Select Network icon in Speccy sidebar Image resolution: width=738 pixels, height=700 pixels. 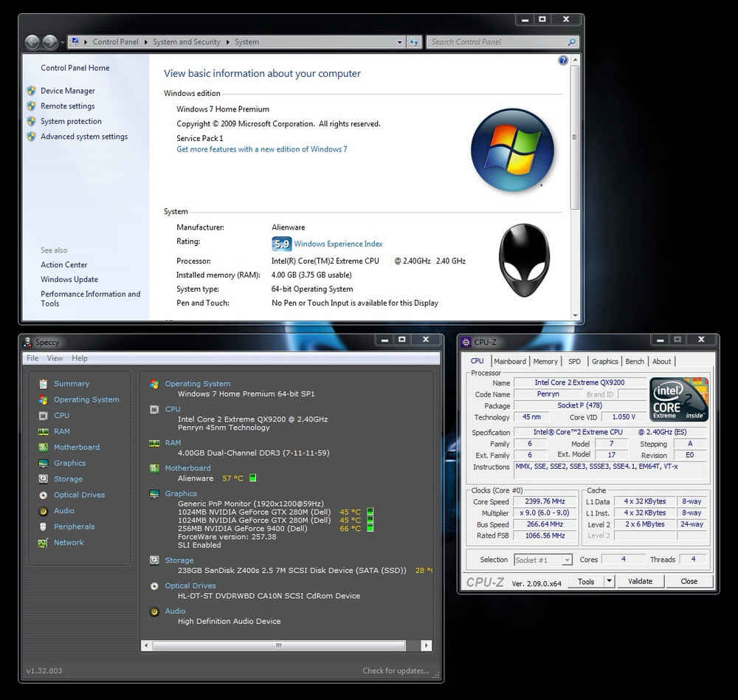coord(44,543)
